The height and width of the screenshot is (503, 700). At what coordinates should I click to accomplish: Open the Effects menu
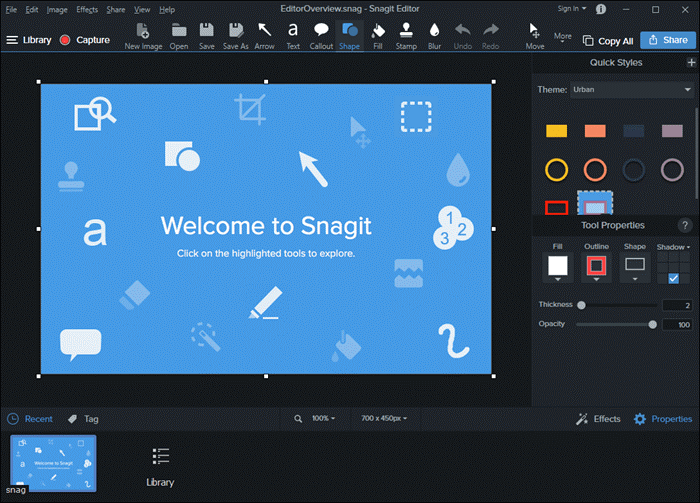click(x=87, y=9)
